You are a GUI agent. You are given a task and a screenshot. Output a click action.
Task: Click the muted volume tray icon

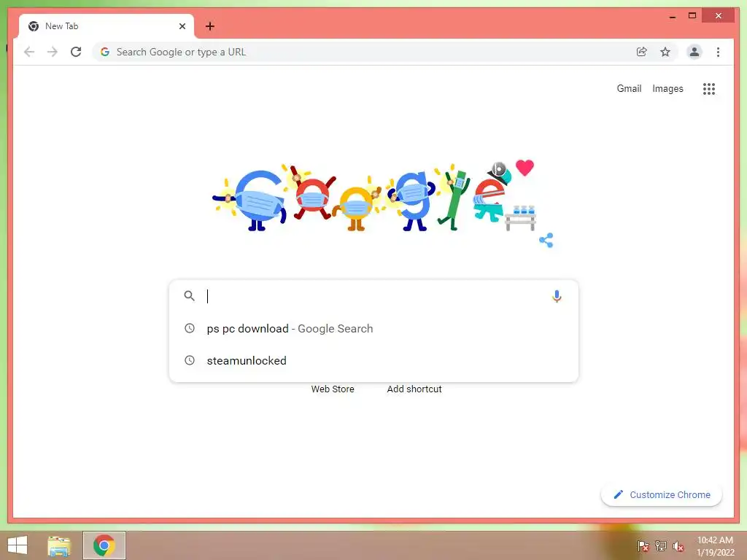coord(678,546)
